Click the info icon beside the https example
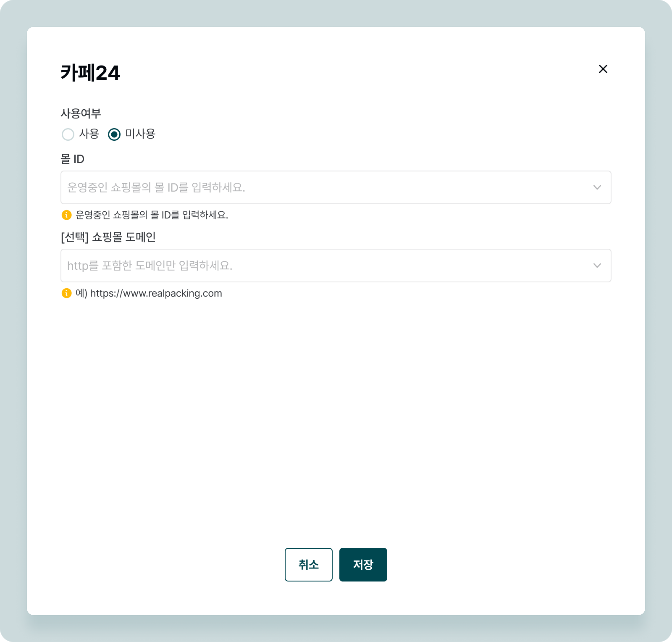This screenshot has width=672, height=642. pos(66,293)
